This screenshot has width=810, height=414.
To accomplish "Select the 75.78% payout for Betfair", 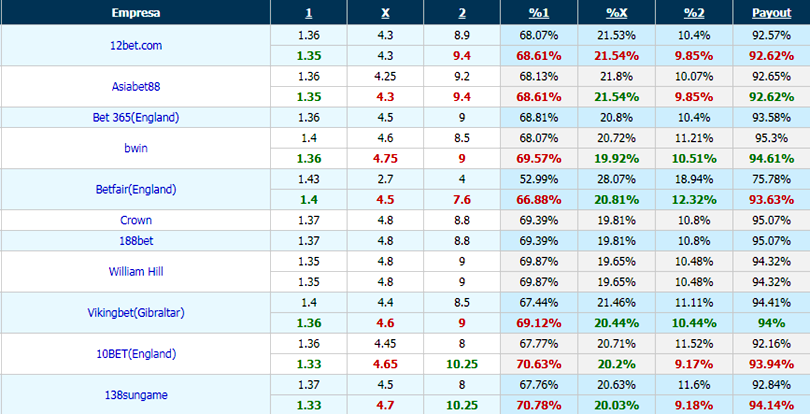I will coord(771,179).
